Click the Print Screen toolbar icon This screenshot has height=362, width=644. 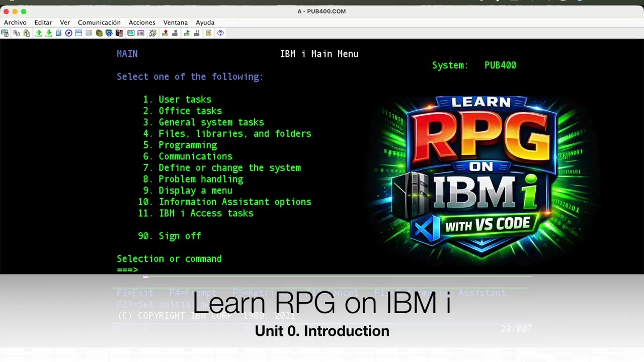tap(5, 33)
